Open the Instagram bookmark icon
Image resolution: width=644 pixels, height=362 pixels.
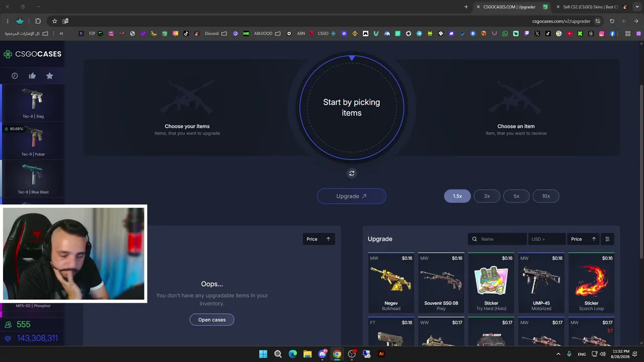coord(602,34)
